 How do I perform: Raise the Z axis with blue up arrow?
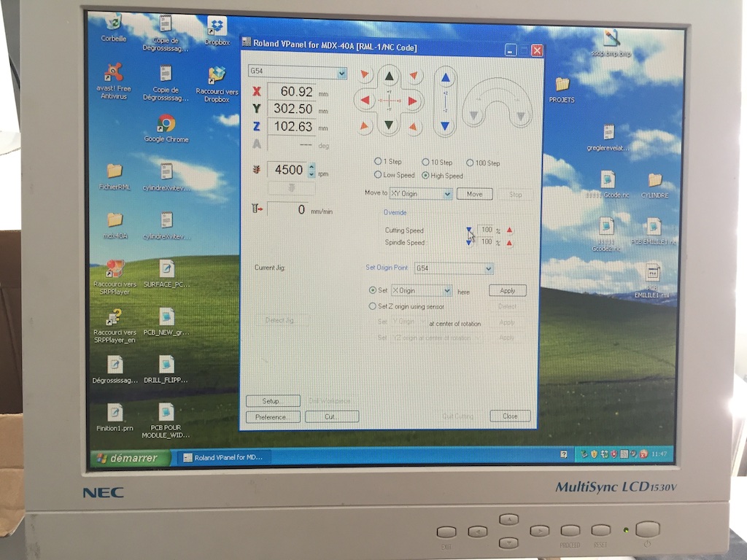pos(446,77)
